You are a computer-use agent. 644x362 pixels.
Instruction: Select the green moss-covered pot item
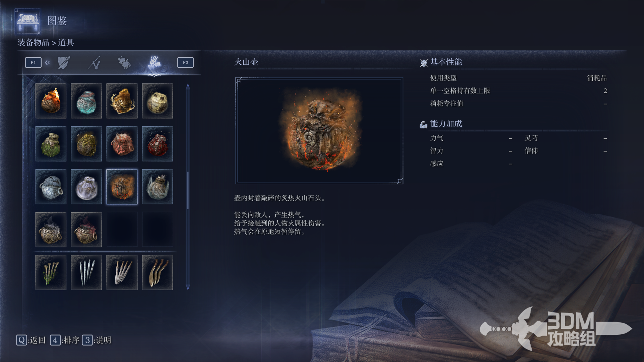[x=51, y=144]
